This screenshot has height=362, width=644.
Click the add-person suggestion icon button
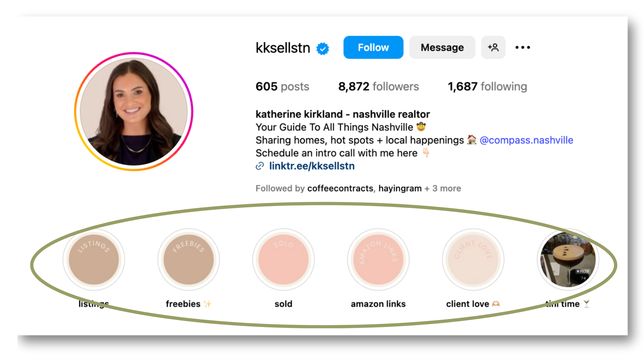point(493,47)
